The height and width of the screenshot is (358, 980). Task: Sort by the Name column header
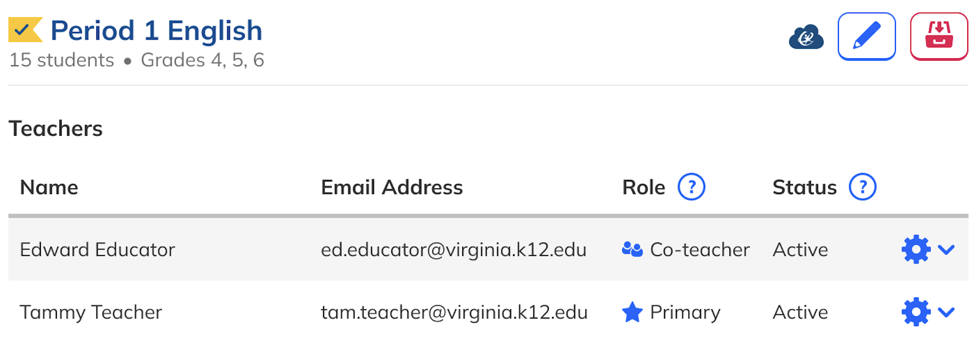(49, 187)
